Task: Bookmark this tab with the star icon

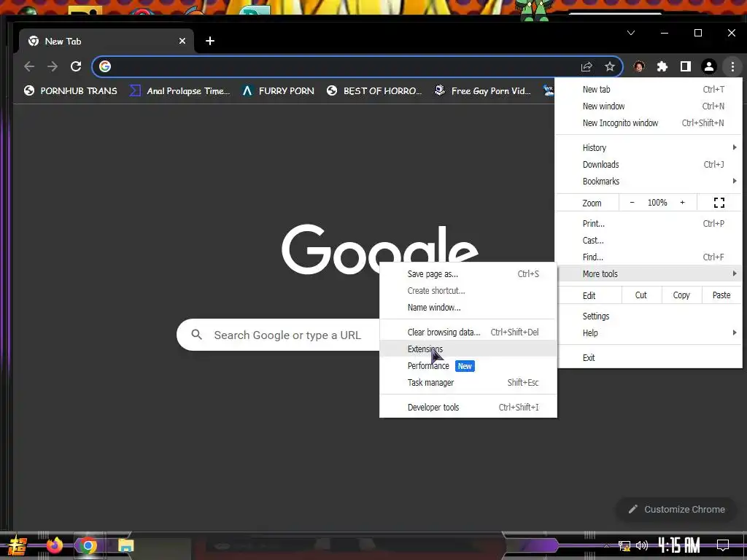Action: tap(610, 66)
